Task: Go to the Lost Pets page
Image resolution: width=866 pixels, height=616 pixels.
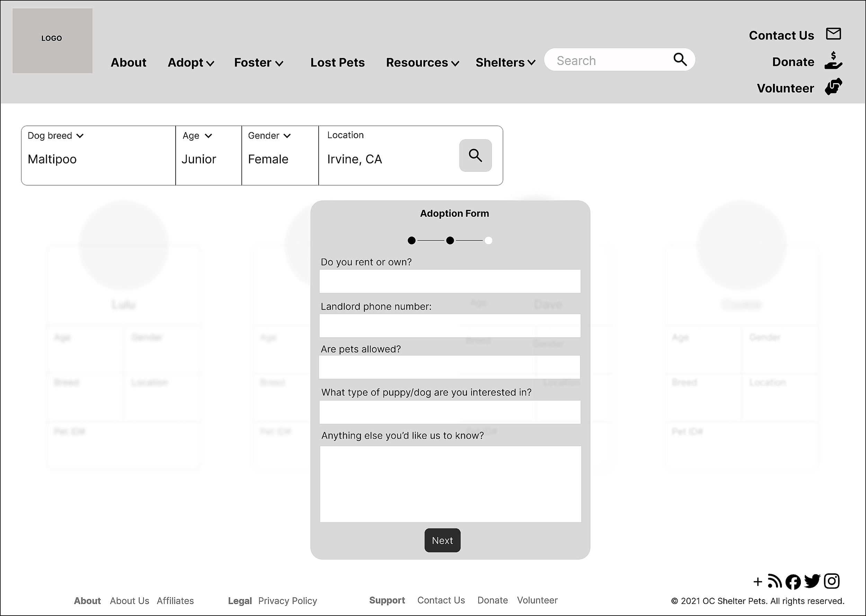Action: [x=337, y=63]
